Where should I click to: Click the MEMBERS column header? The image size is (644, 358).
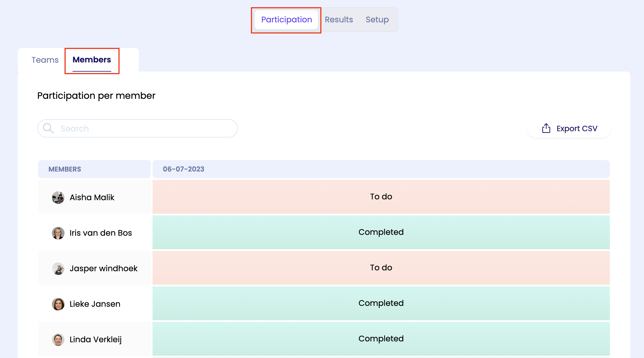[65, 169]
